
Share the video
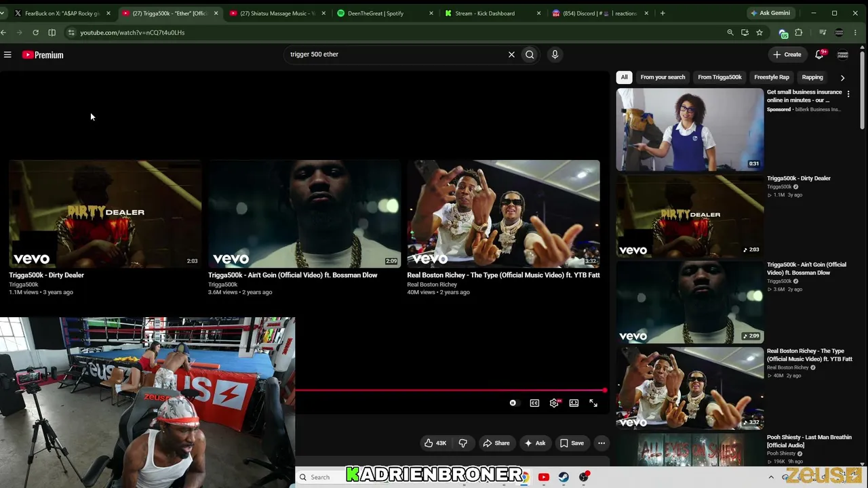[496, 443]
